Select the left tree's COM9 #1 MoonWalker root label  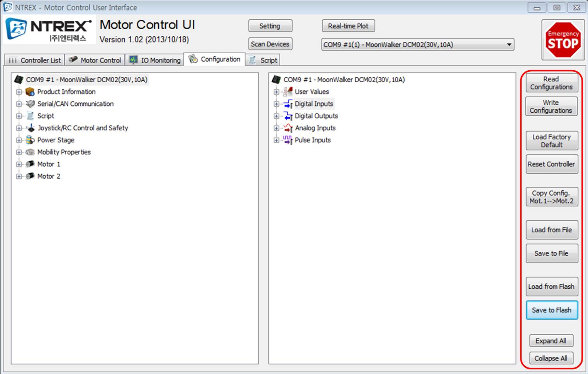coord(87,80)
